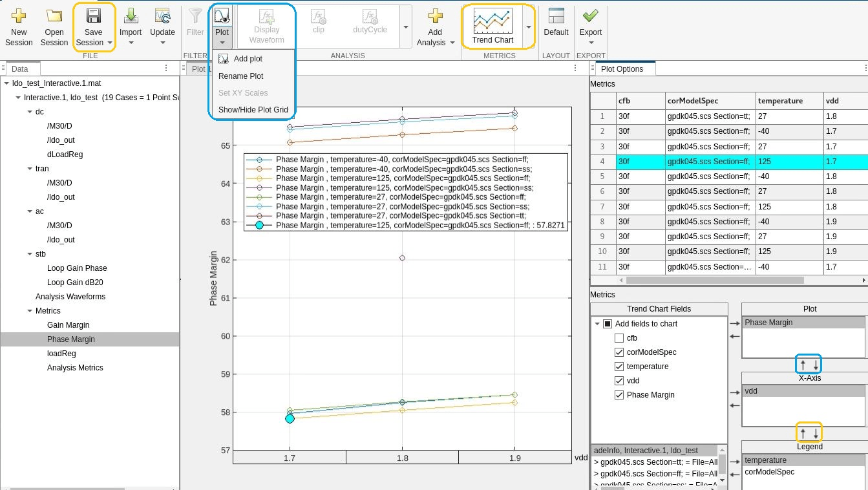The height and width of the screenshot is (490, 868).
Task: Click the Open Session folder icon
Action: [54, 16]
